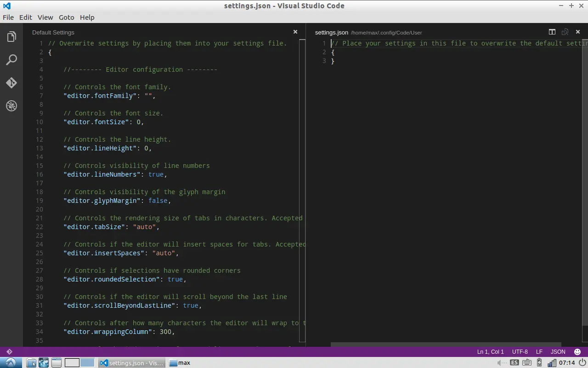
Task: Open the system start menu
Action: [x=11, y=362]
